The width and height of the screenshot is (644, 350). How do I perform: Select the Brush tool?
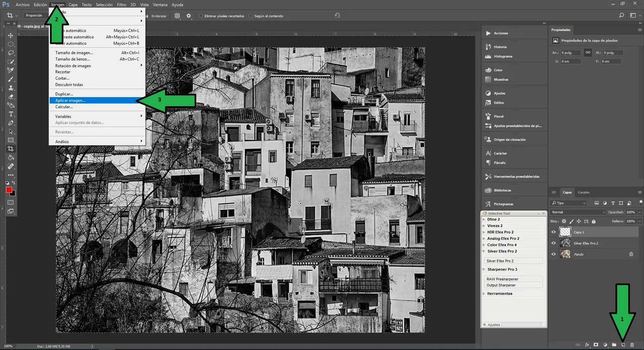coord(11,79)
